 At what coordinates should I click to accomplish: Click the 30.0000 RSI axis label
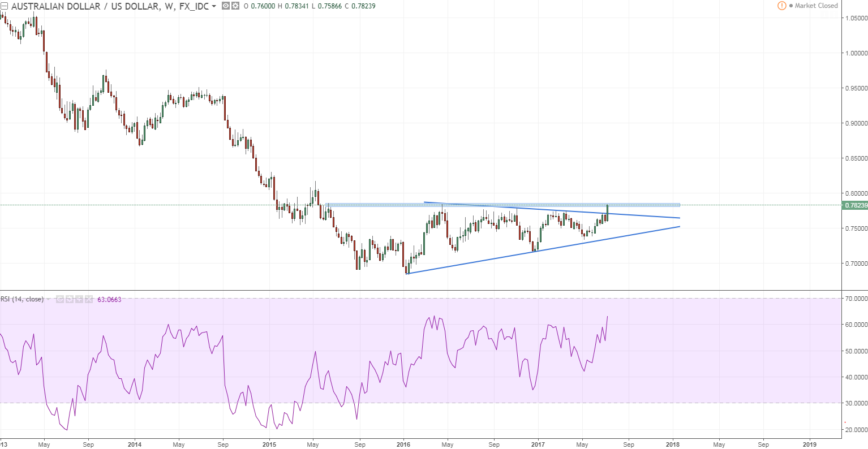(x=856, y=403)
